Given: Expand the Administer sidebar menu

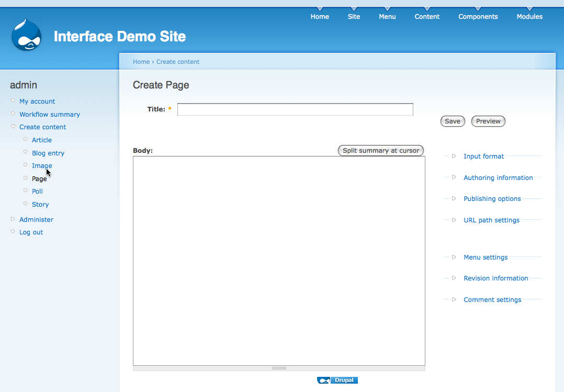Looking at the screenshot, I should click(36, 220).
